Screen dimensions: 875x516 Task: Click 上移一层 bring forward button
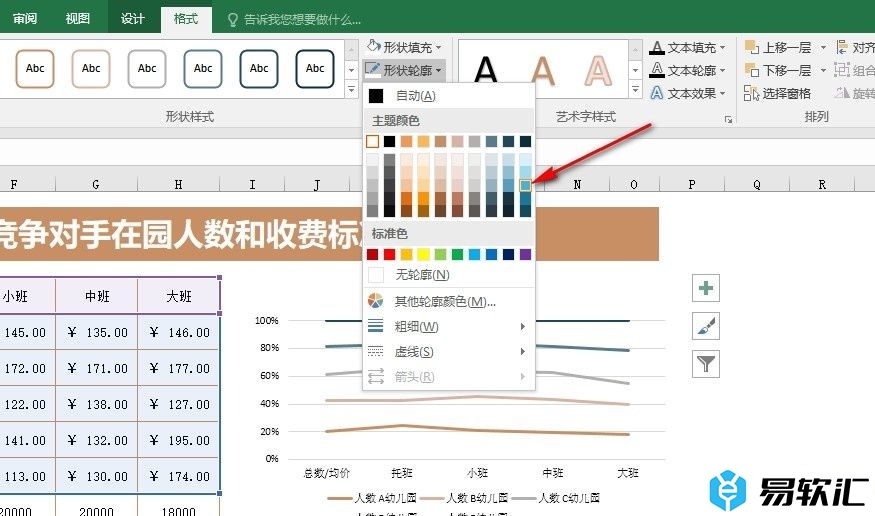[778, 47]
